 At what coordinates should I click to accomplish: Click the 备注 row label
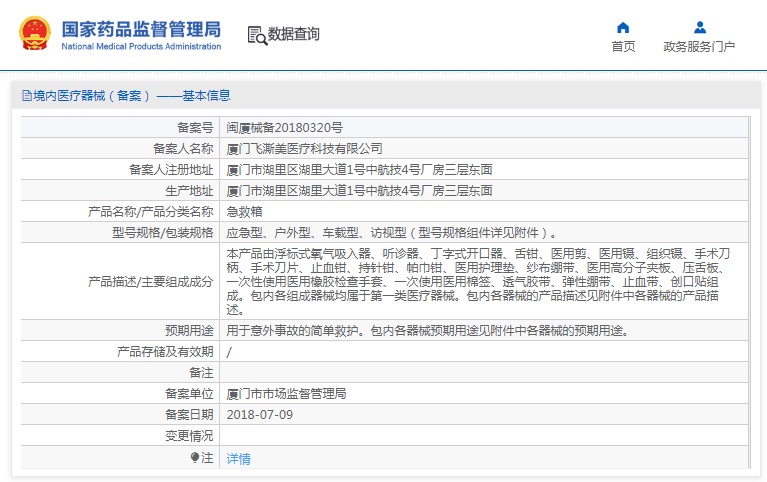pyautogui.click(x=201, y=373)
